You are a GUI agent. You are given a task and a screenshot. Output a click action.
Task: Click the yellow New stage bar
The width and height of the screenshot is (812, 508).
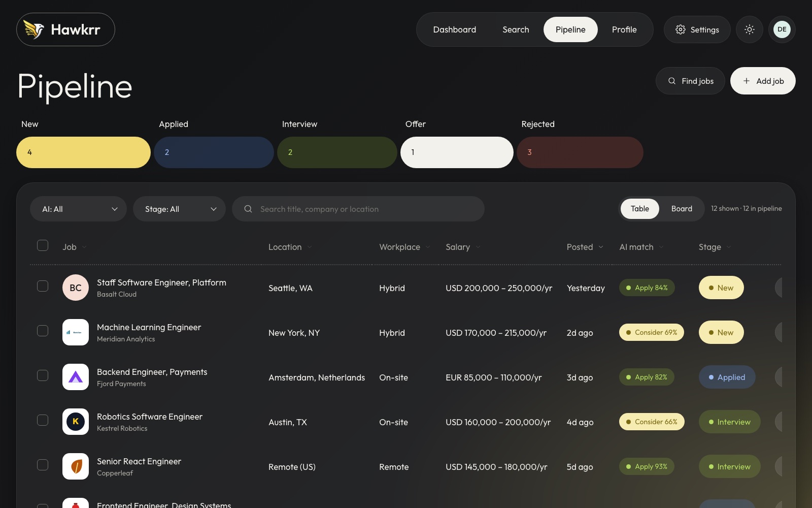click(x=83, y=152)
